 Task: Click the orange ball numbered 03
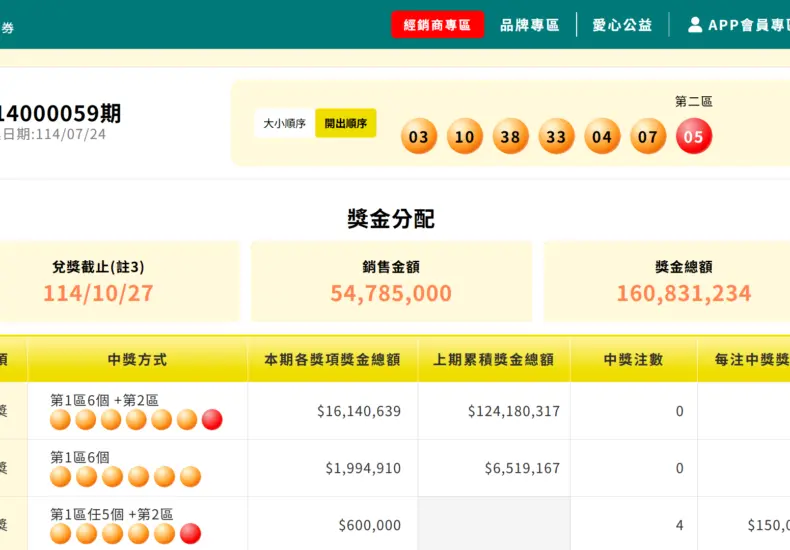(419, 136)
